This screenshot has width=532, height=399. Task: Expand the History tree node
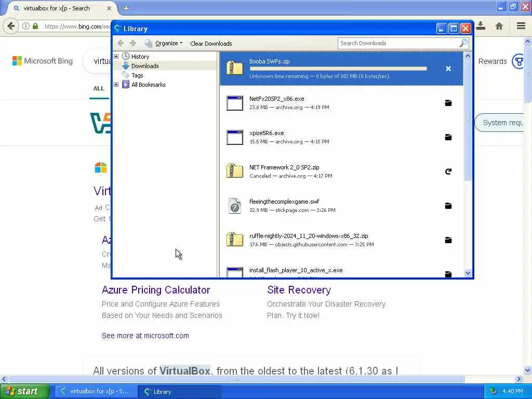point(116,56)
